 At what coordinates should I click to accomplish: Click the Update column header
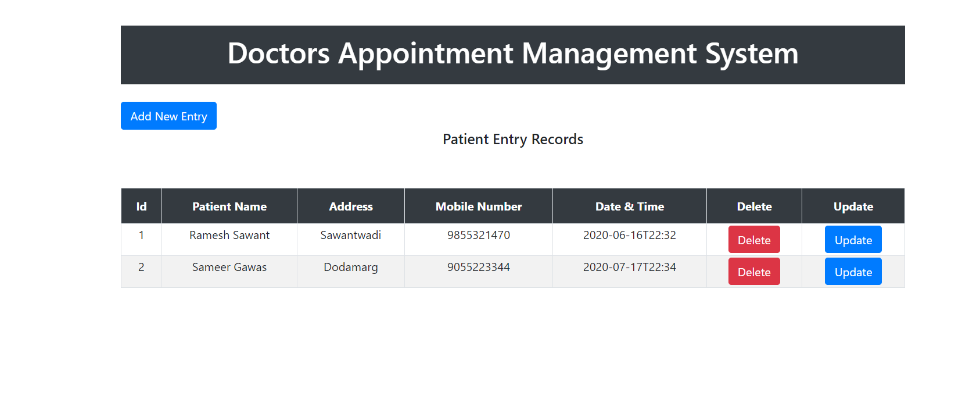(853, 206)
